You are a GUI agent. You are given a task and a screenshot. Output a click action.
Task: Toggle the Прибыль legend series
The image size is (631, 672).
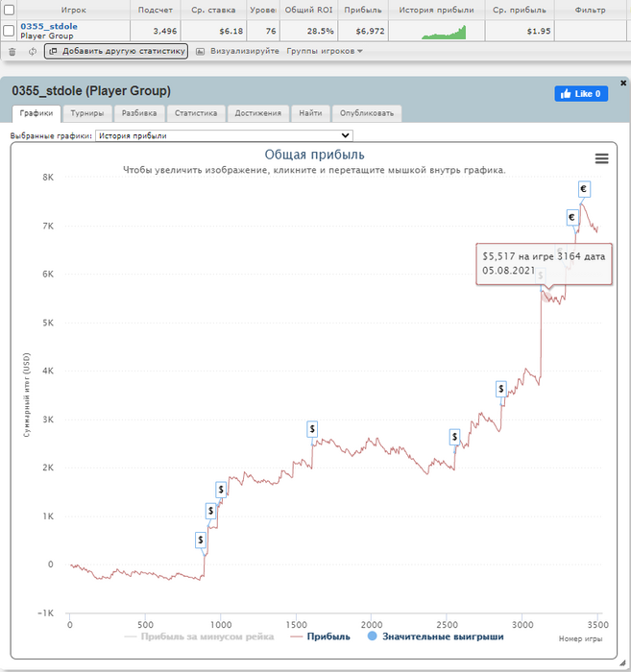point(320,636)
